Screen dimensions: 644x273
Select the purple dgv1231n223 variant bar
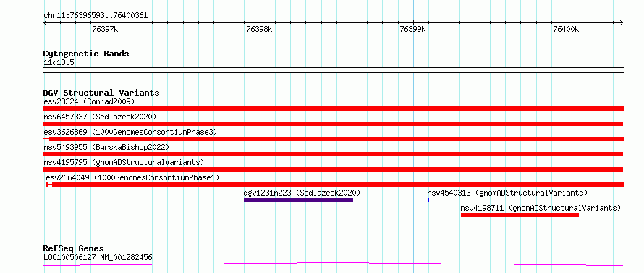click(x=298, y=200)
